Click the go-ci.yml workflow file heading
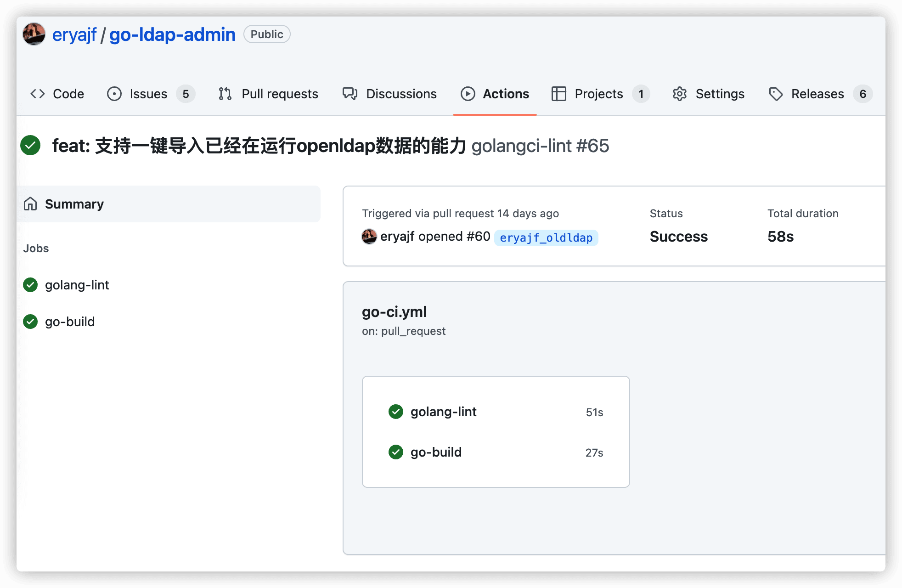 pos(394,312)
